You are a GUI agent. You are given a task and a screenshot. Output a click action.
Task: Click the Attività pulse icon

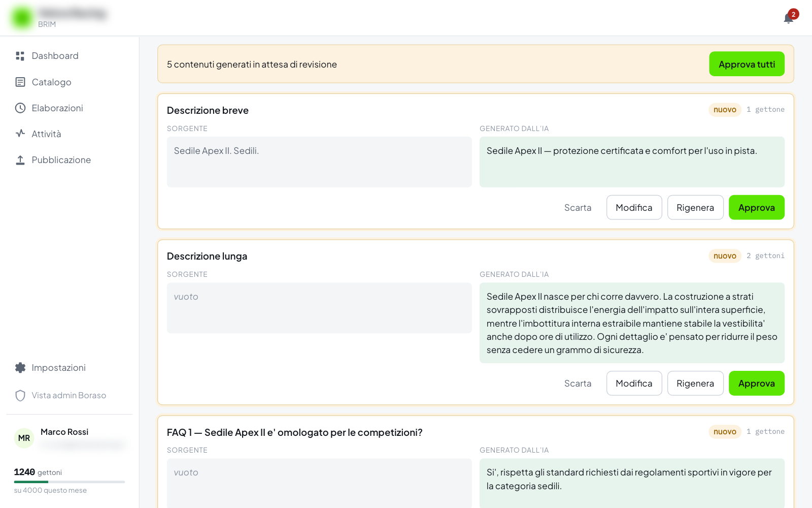20,134
